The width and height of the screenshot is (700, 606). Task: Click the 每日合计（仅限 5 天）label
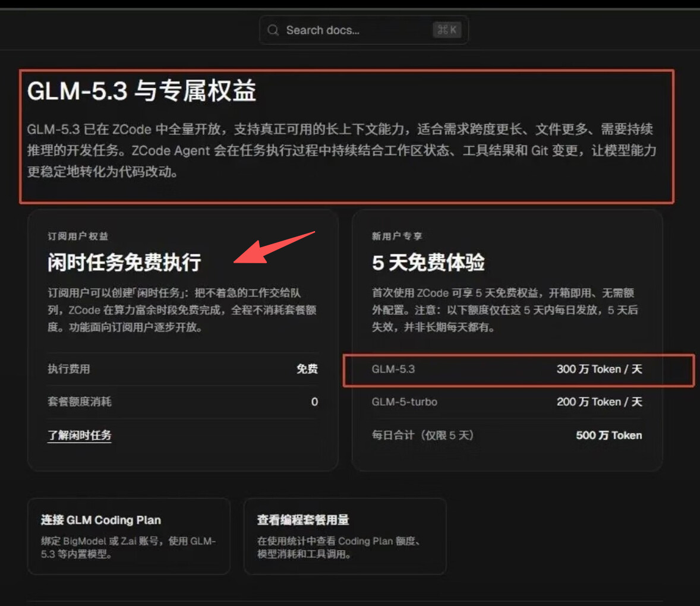coord(422,435)
